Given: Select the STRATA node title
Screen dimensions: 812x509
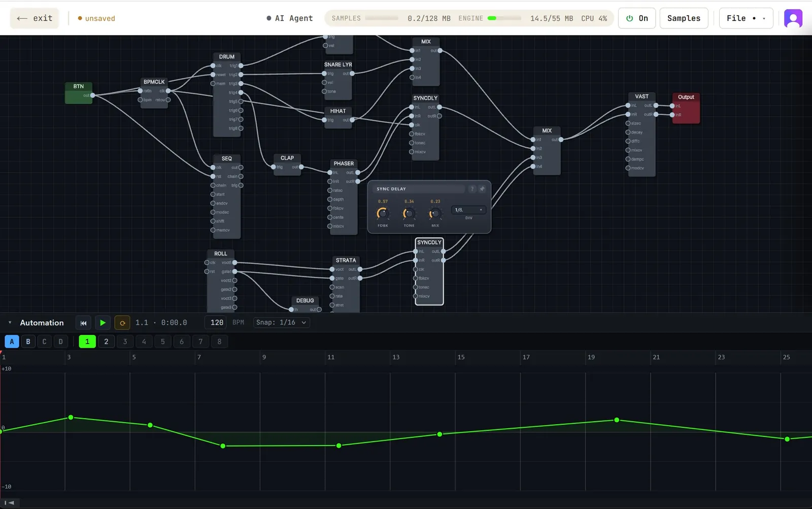Looking at the screenshot, I should coord(346,260).
